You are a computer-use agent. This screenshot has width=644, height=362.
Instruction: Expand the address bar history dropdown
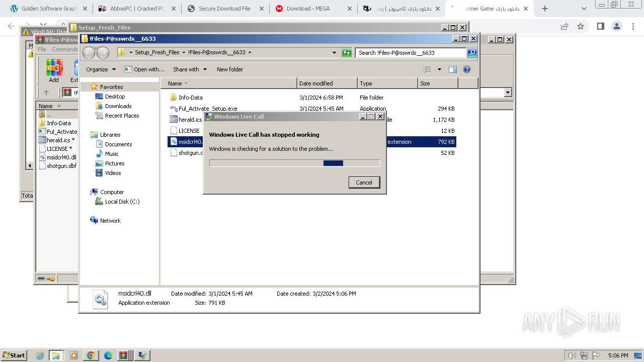334,52
